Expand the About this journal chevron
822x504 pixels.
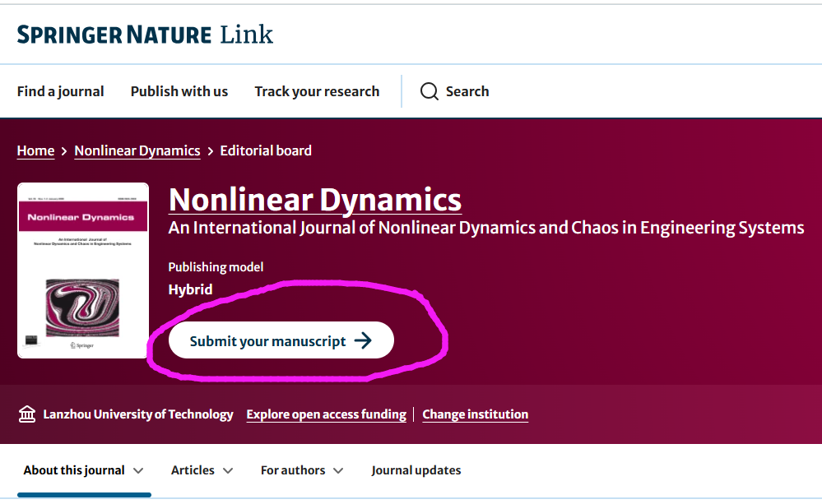click(x=138, y=471)
